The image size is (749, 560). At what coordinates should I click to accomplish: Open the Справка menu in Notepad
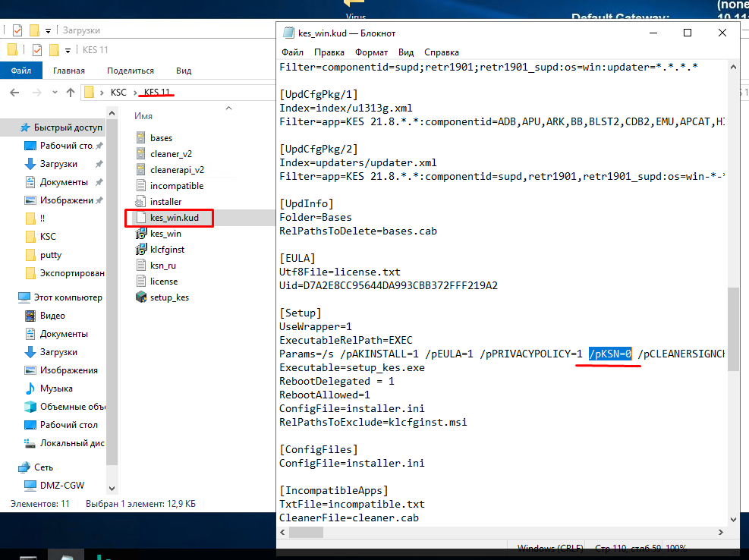pyautogui.click(x=442, y=52)
